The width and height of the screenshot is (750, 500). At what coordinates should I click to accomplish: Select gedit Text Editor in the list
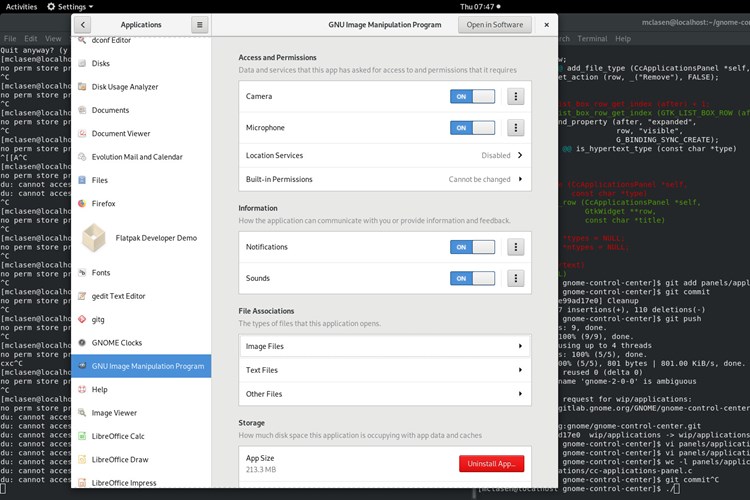pos(141,296)
